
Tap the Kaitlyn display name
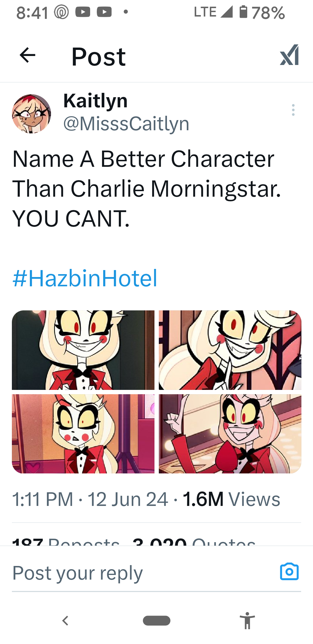95,101
